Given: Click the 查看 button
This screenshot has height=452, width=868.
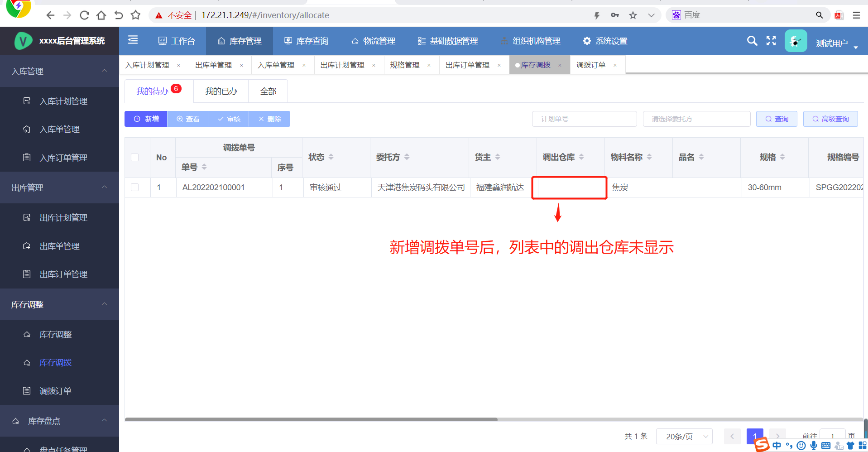Looking at the screenshot, I should click(188, 119).
